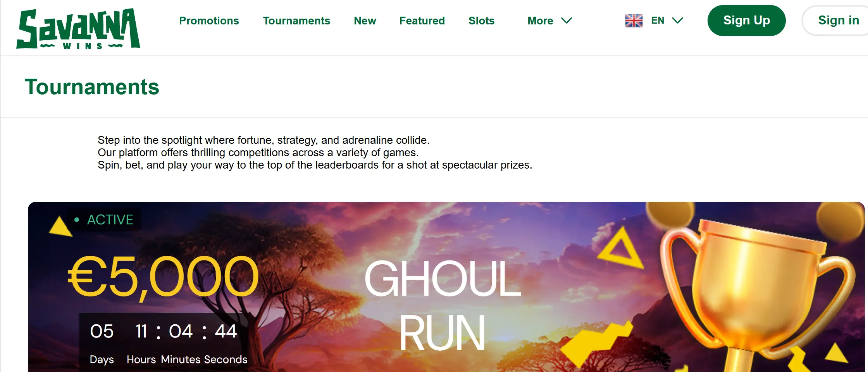Select the New games menu item
The height and width of the screenshot is (372, 868).
(365, 21)
